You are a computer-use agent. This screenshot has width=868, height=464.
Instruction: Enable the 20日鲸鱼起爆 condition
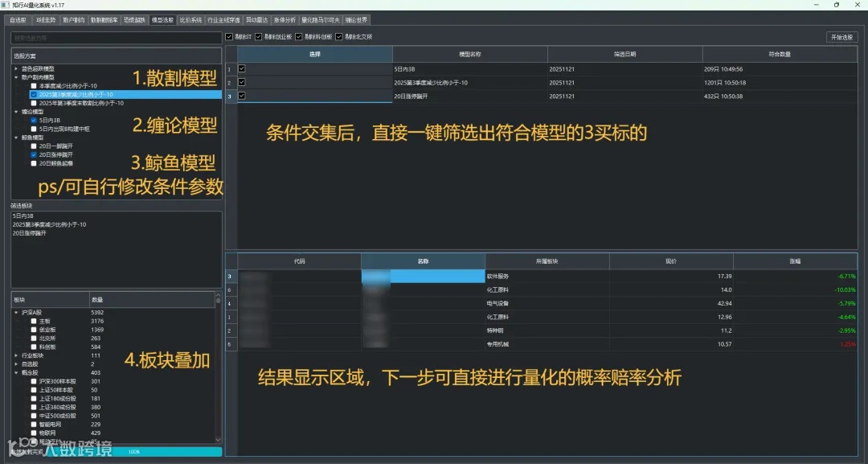[34, 162]
